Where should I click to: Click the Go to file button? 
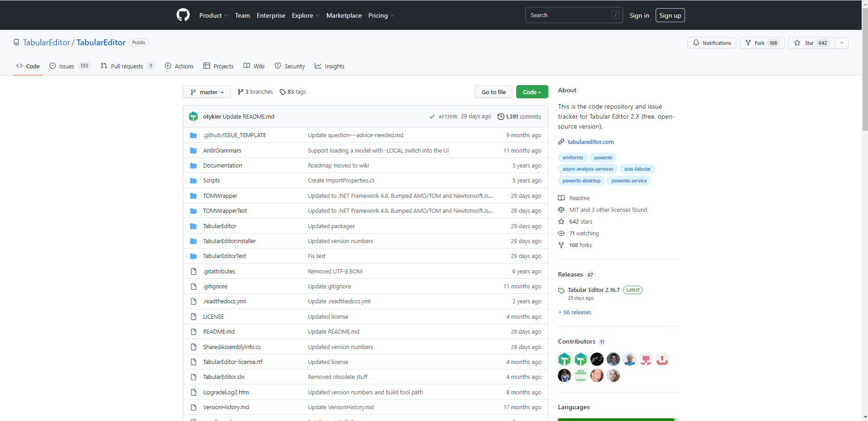[x=494, y=92]
